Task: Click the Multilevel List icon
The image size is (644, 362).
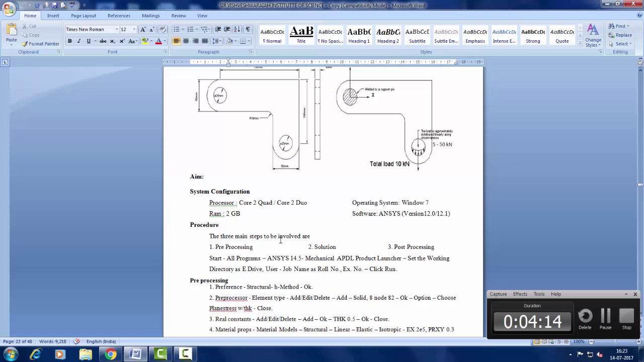Action: (x=204, y=29)
